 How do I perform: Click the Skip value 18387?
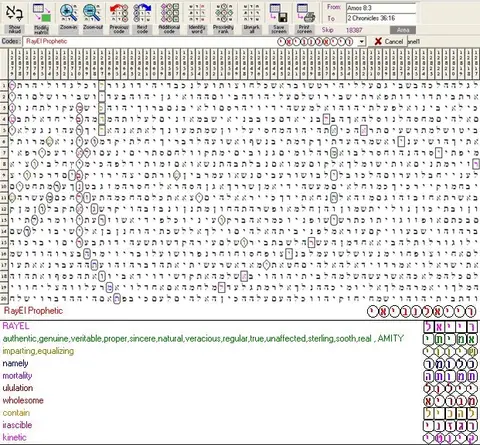(x=354, y=30)
